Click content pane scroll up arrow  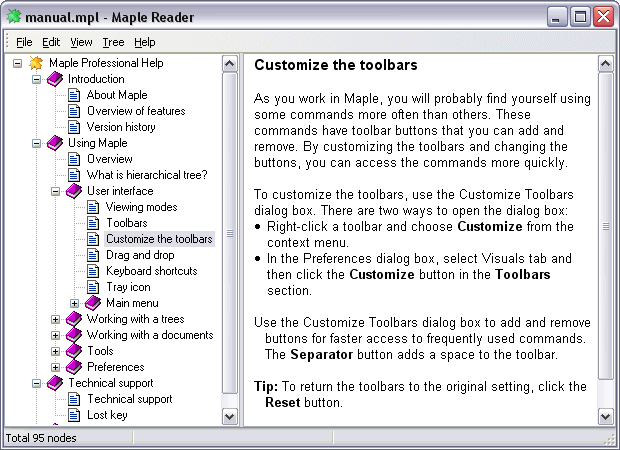point(606,64)
